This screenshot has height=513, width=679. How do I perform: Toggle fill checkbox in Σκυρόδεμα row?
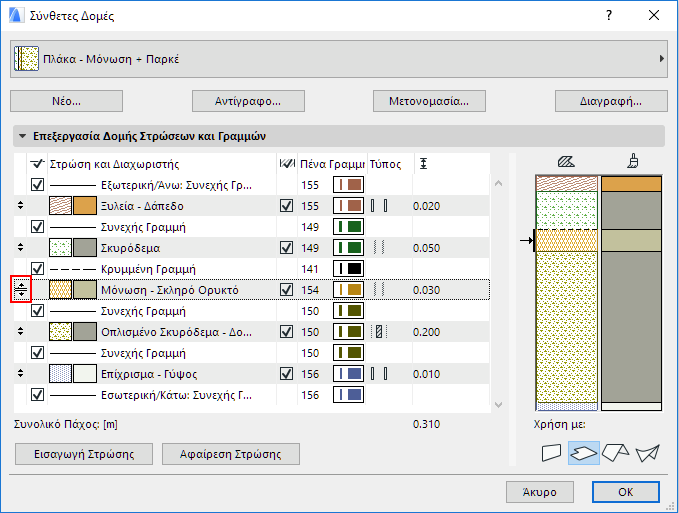point(286,248)
